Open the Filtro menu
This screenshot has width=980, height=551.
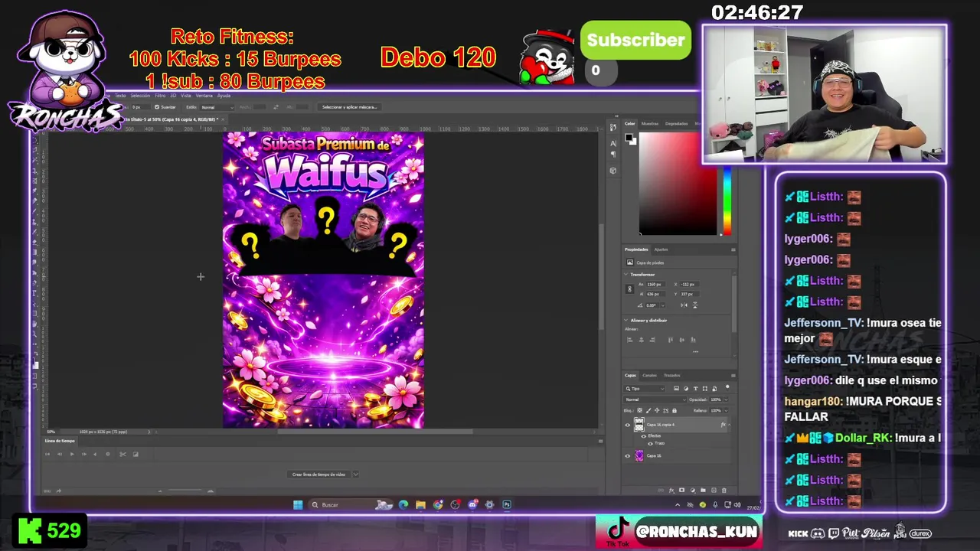click(x=160, y=96)
